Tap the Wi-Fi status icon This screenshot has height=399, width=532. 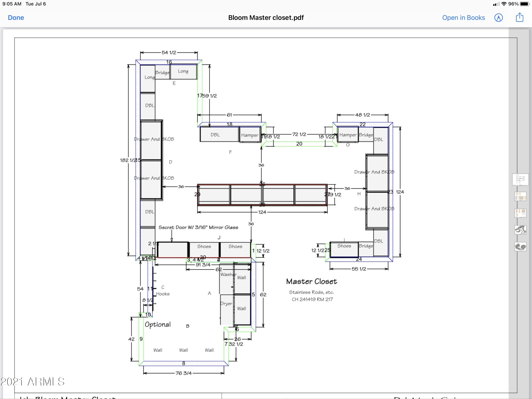click(x=504, y=4)
